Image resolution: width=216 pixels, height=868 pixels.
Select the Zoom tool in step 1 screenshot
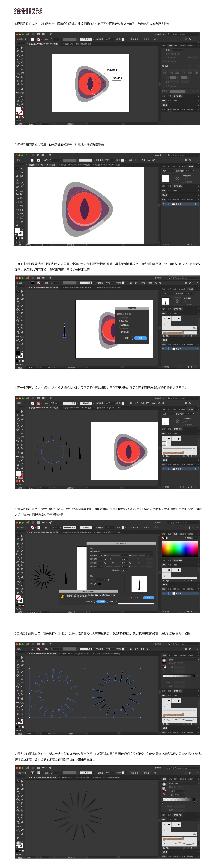(x=22, y=104)
